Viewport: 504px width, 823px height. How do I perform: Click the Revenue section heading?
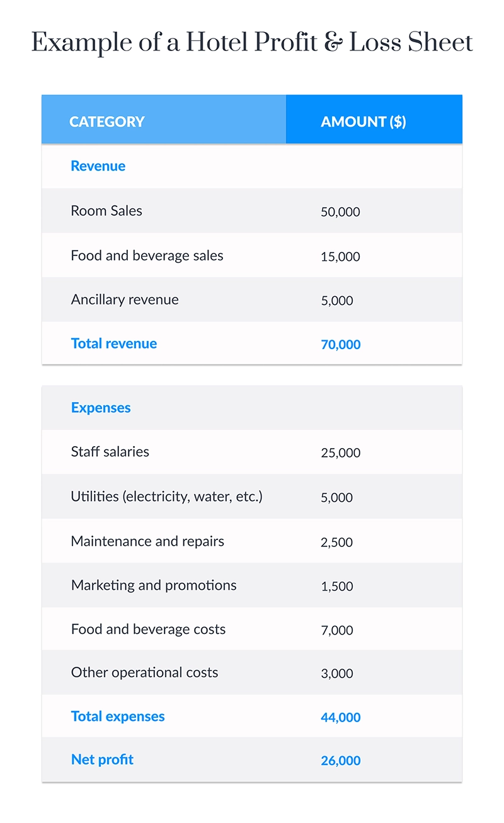pyautogui.click(x=98, y=166)
